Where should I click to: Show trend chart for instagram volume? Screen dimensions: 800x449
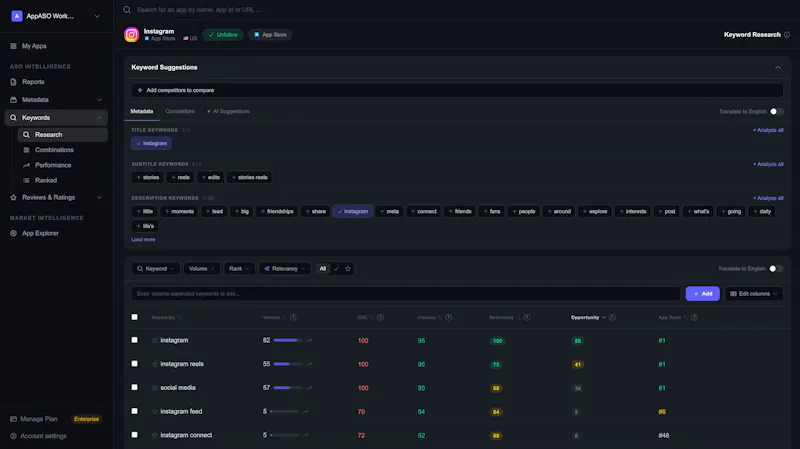click(309, 340)
